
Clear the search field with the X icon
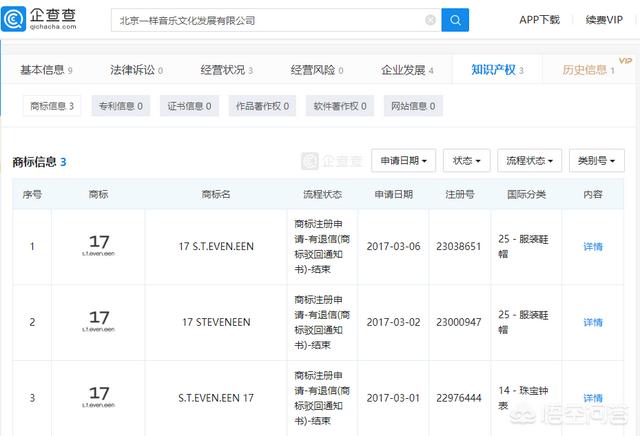(x=430, y=20)
